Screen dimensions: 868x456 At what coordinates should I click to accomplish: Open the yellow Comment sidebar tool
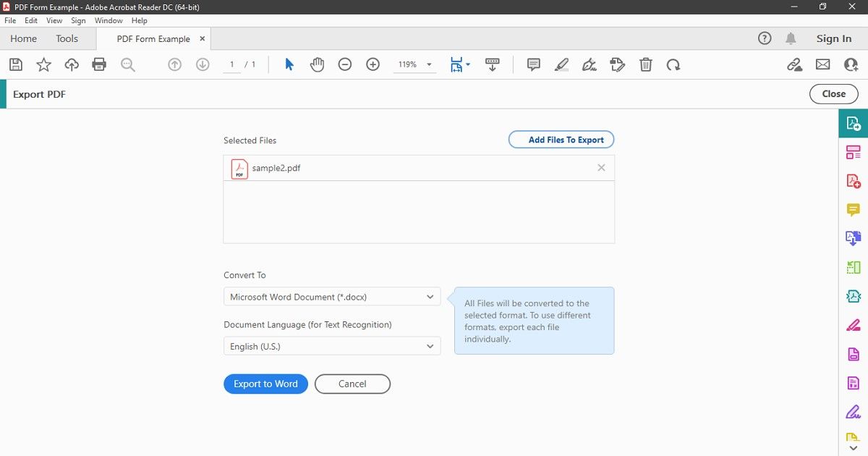(x=854, y=210)
